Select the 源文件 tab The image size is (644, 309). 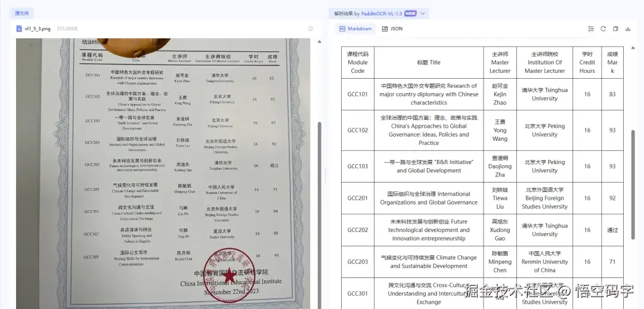click(22, 14)
